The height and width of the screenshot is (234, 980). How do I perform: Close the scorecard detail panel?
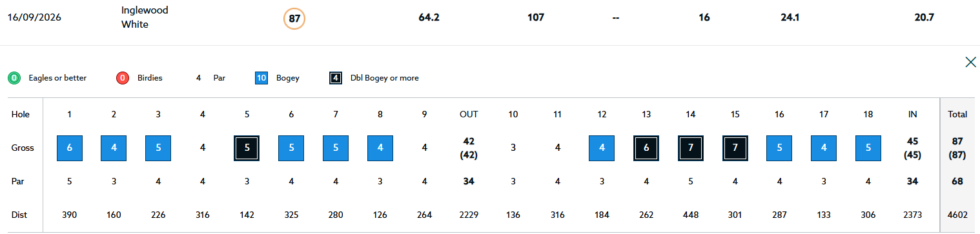[x=970, y=63]
